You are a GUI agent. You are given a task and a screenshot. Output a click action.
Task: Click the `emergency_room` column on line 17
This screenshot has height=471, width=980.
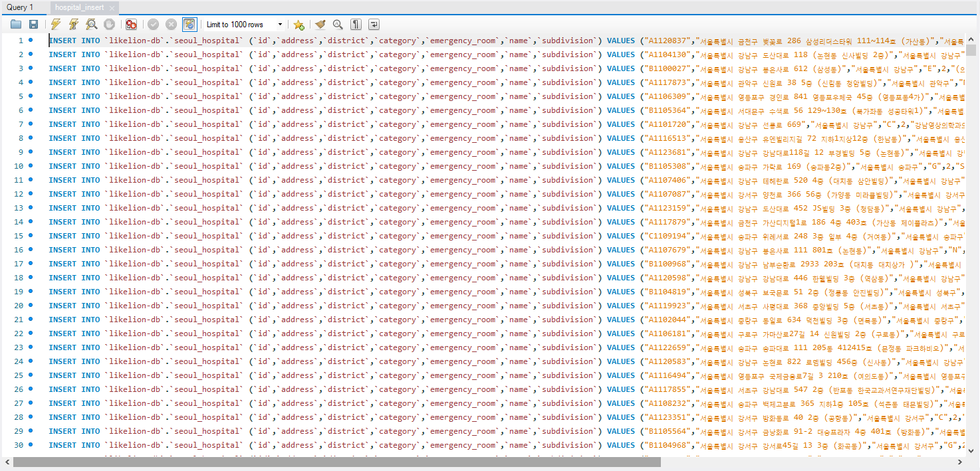[461, 264]
